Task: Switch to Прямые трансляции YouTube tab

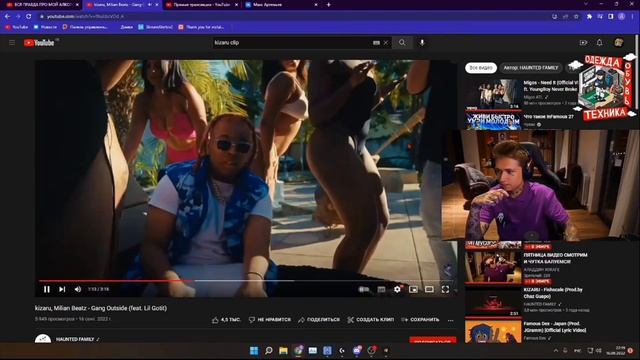Action: 202,5
